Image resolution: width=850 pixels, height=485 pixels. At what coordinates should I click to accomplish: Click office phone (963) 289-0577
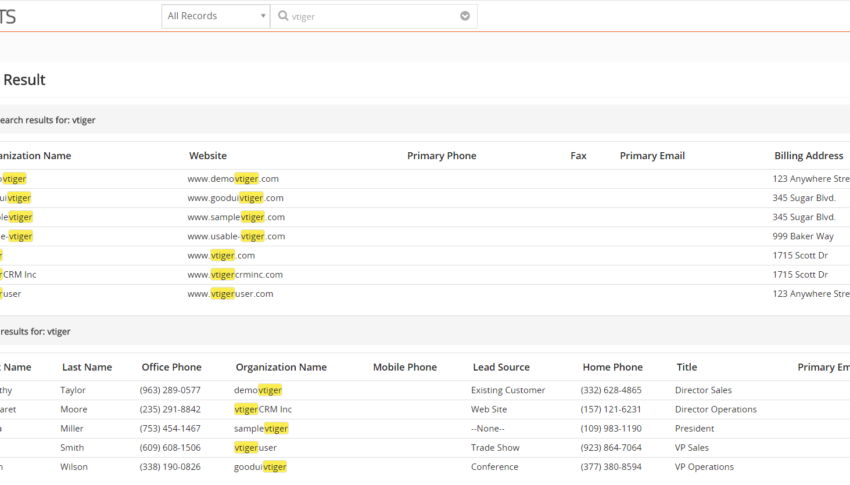click(x=170, y=390)
